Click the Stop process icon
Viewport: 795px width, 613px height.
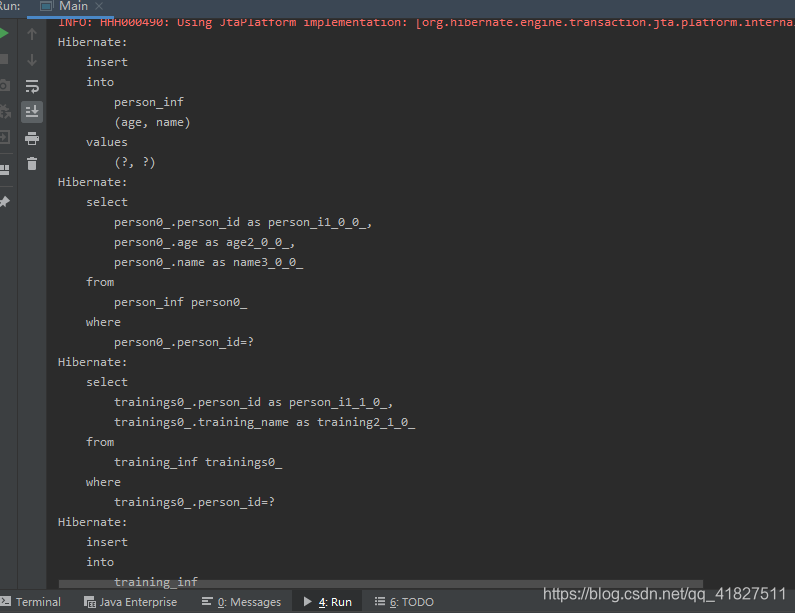3,59
